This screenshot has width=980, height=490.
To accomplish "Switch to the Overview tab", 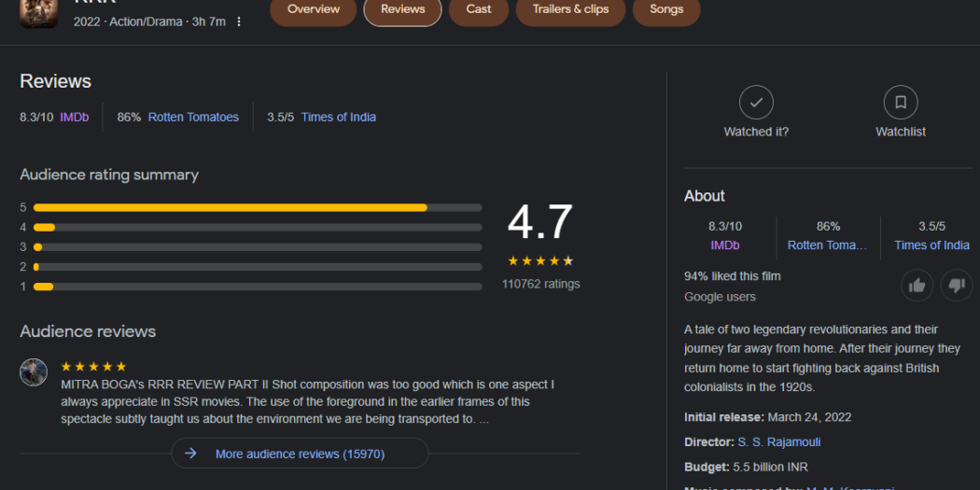I will coord(313,9).
